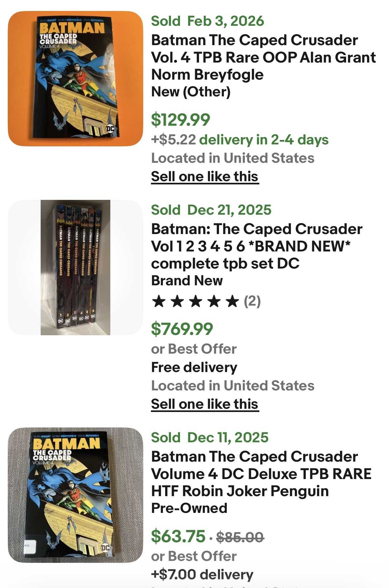Click 'Sell one like this' under the $769.99 listing
Viewport: 389px width, 588px height.
click(205, 404)
